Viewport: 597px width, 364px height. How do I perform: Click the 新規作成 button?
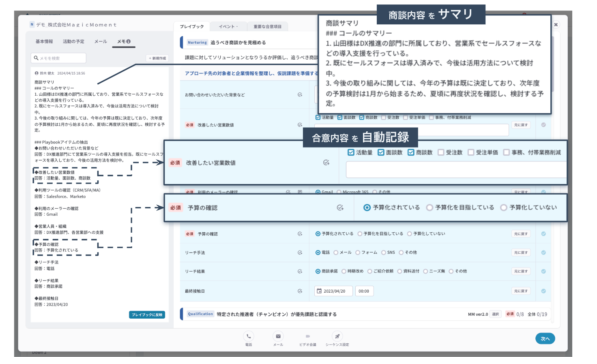pos(157,58)
